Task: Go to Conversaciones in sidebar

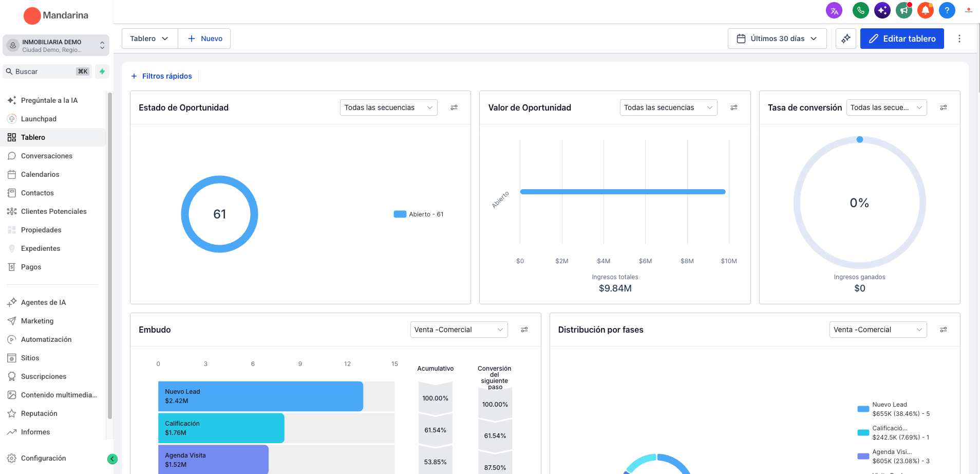Action: 54,156
